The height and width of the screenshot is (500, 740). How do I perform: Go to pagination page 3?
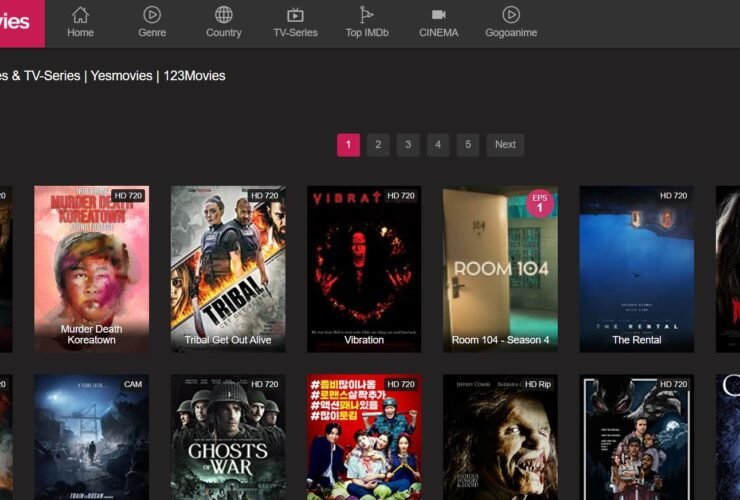(408, 144)
